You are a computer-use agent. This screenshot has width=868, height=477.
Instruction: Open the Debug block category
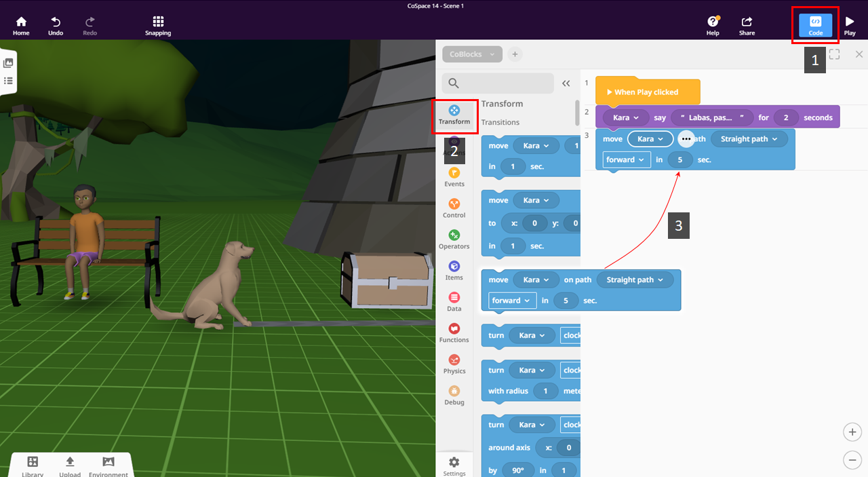[x=454, y=396]
